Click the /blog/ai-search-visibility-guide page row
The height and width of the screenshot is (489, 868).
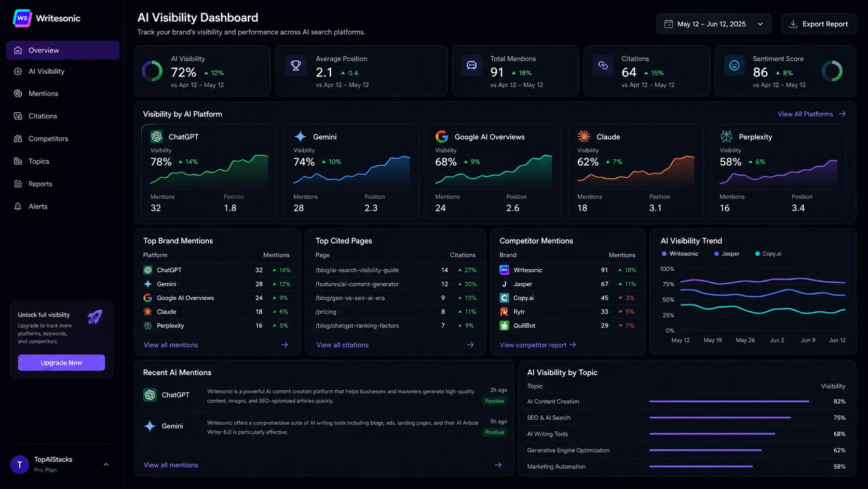click(x=396, y=270)
